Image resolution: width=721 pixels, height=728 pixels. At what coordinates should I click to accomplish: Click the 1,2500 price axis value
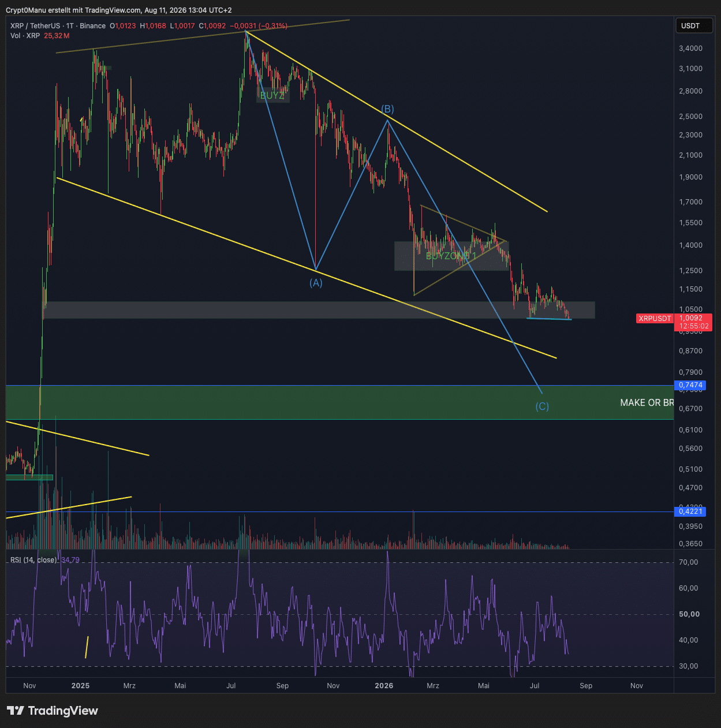[x=691, y=271]
